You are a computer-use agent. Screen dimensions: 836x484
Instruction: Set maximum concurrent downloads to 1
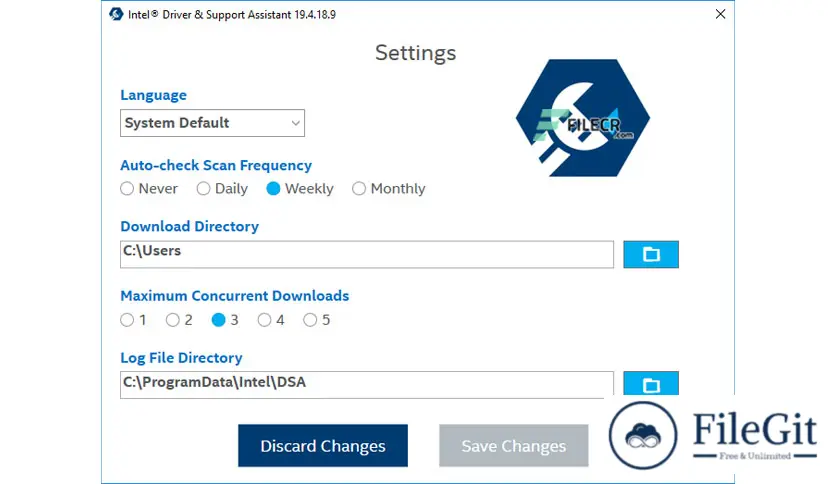tap(127, 320)
